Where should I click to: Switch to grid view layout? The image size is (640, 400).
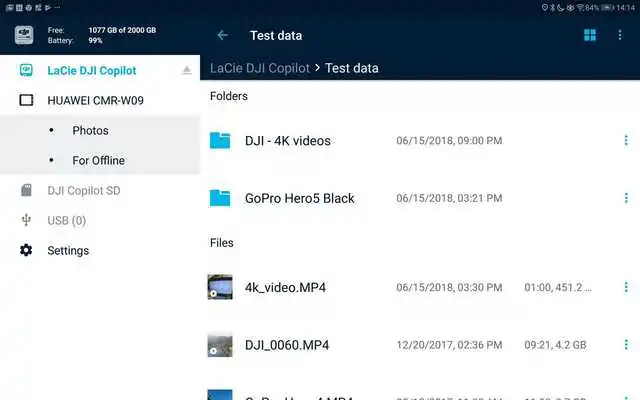590,35
